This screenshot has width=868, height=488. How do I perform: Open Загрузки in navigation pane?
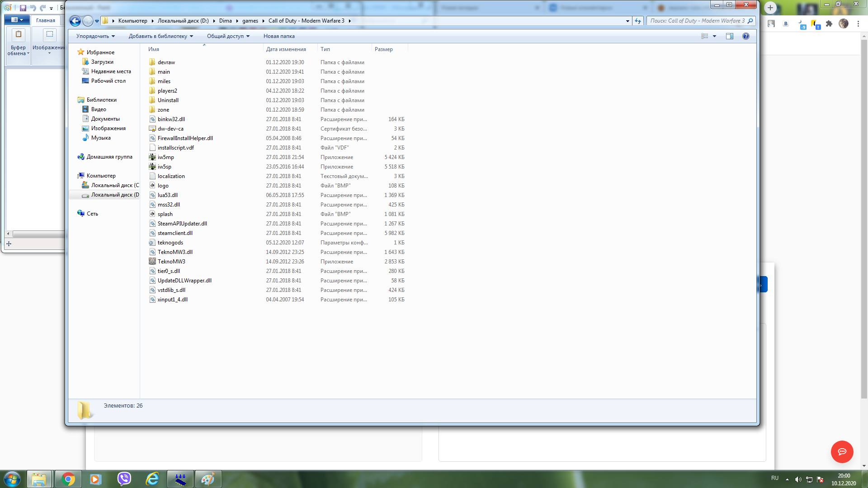coord(102,62)
